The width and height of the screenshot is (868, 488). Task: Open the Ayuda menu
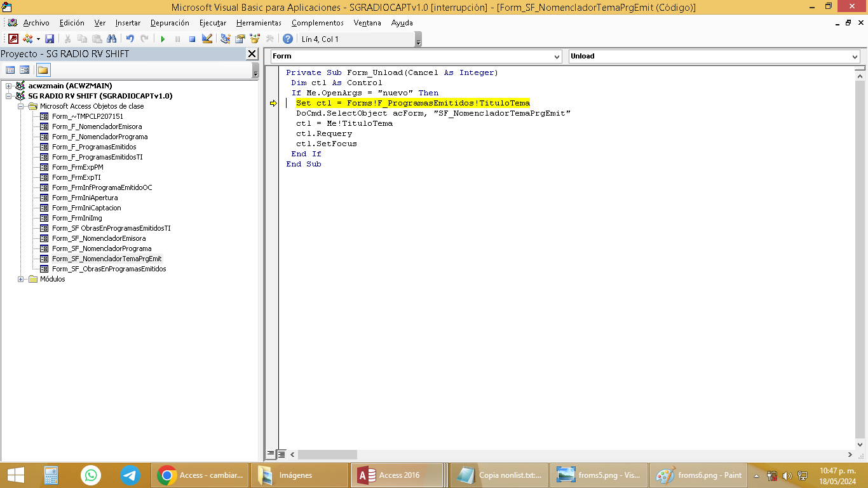coord(402,23)
